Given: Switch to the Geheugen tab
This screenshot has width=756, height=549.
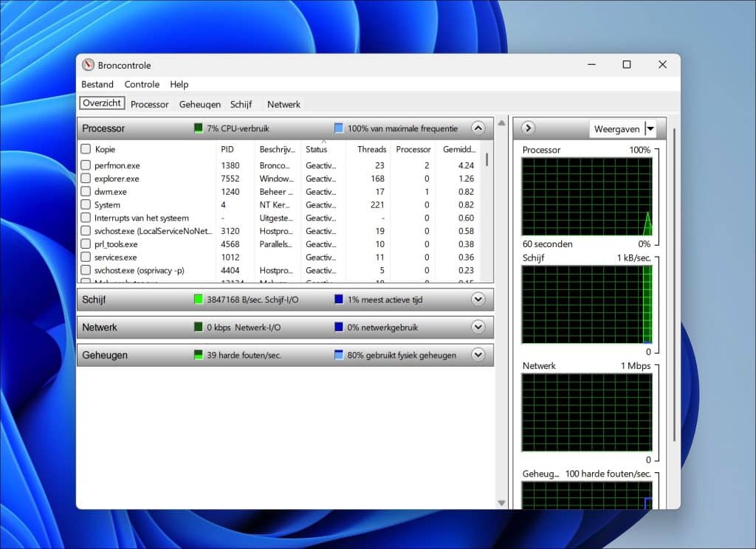Looking at the screenshot, I should coord(199,104).
